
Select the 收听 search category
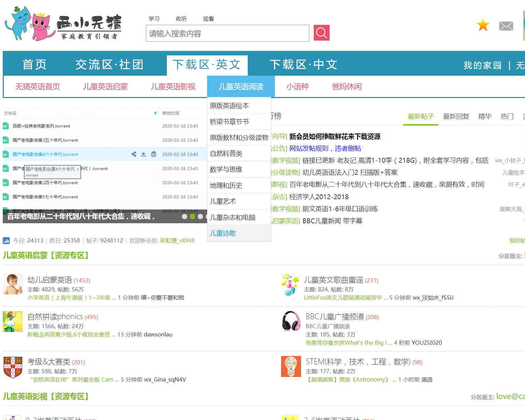click(x=181, y=19)
